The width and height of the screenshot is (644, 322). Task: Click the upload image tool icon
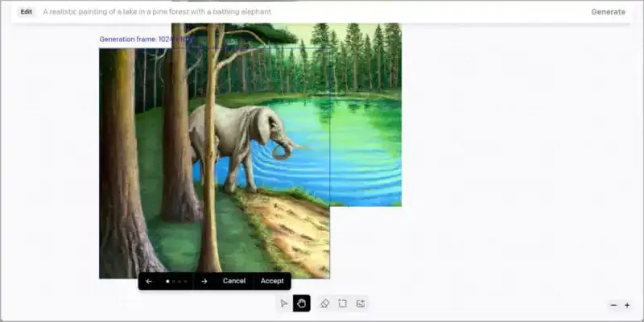pyautogui.click(x=361, y=303)
